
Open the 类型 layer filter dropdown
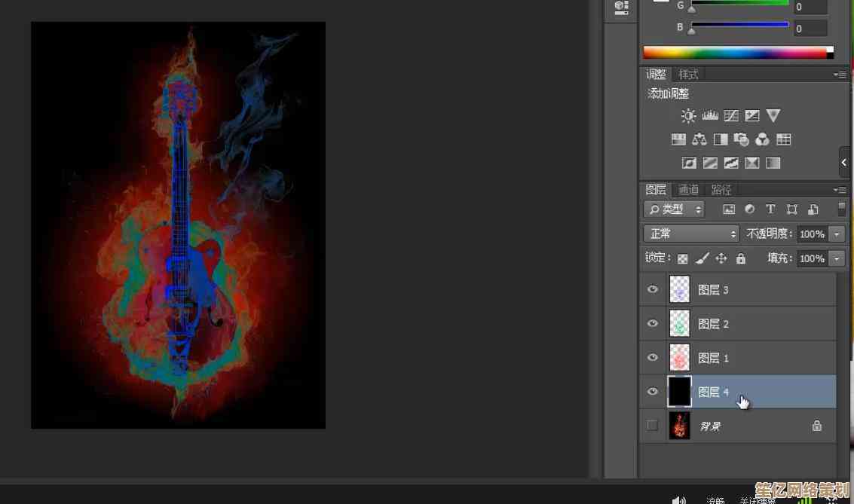674,209
